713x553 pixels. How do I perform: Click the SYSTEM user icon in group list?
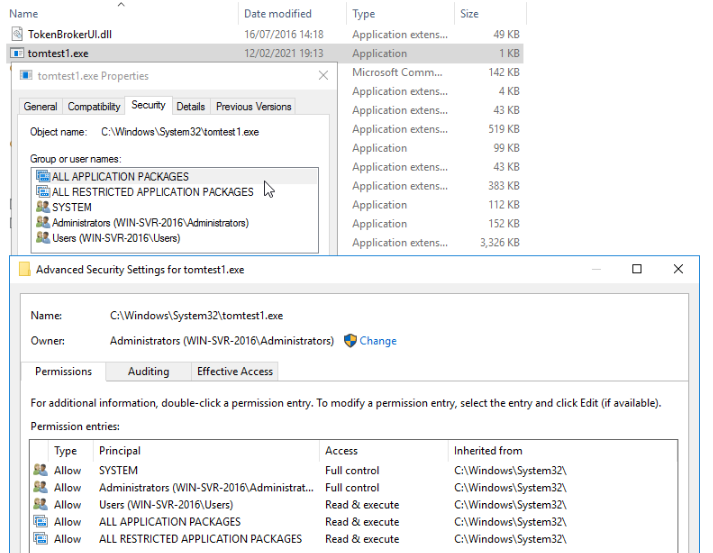pyautogui.click(x=42, y=207)
